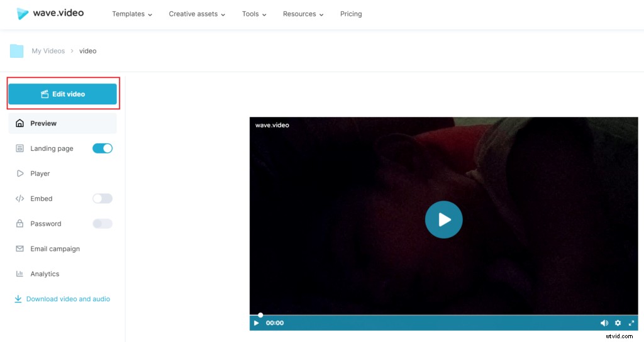
Task: Click the My Videos folder icon
Action: 16,51
